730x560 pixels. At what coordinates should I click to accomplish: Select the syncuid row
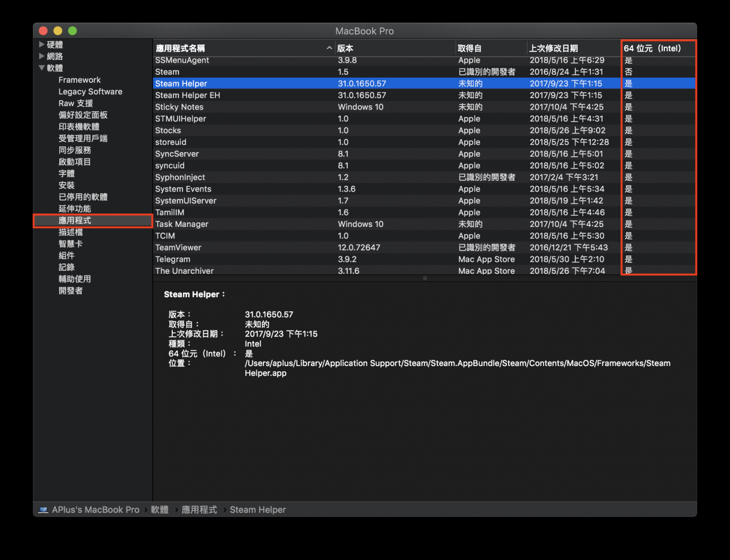coord(424,165)
